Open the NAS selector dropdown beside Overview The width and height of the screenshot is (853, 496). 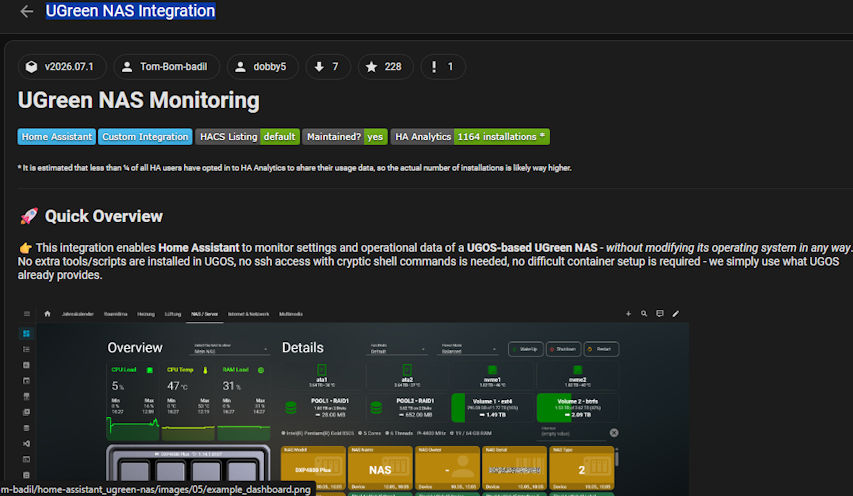[231, 349]
